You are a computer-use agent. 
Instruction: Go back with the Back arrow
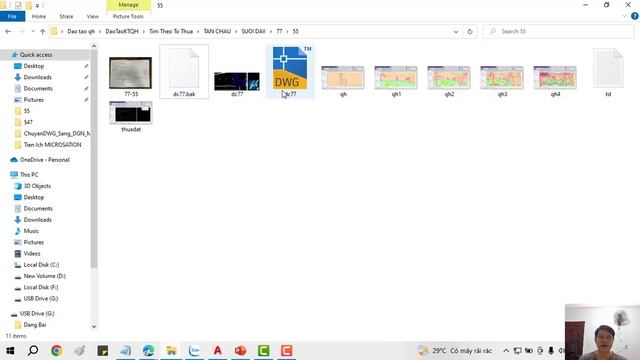tap(8, 31)
